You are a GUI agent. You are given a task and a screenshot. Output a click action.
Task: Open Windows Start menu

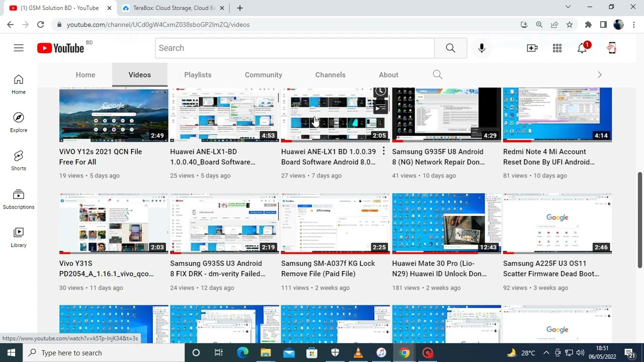(x=11, y=353)
